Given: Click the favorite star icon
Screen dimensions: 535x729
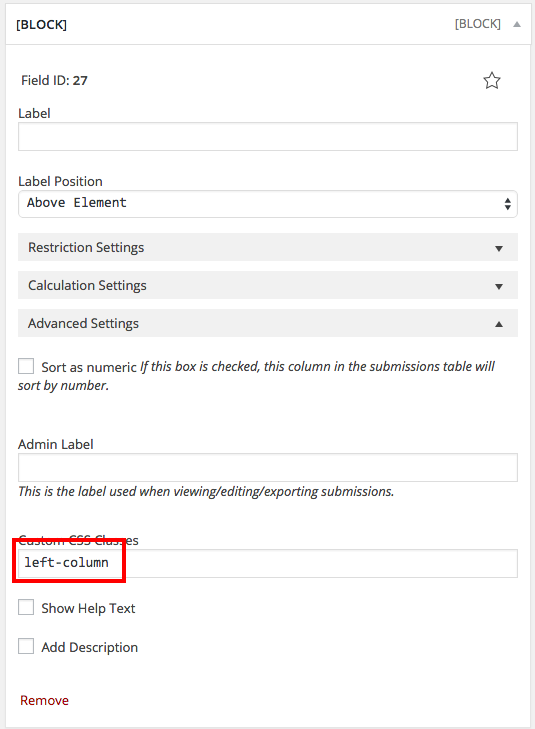Looking at the screenshot, I should tap(492, 81).
